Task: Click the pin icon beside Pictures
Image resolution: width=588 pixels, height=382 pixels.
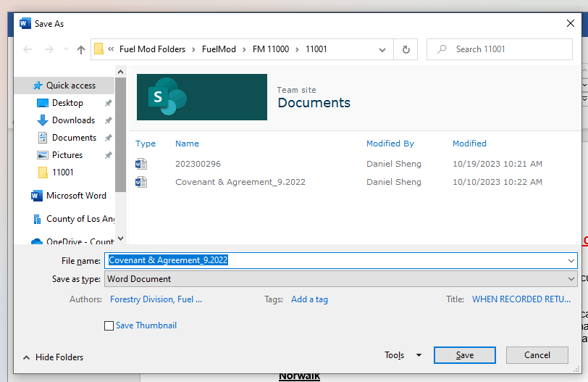Action: coord(109,155)
